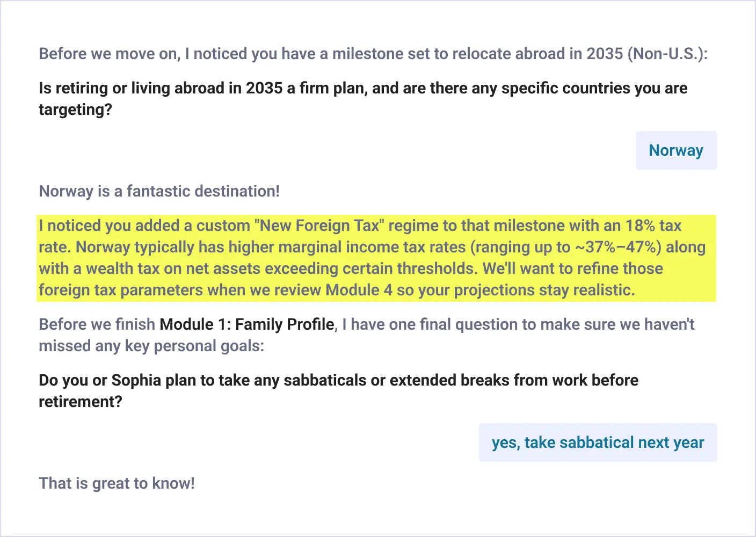This screenshot has width=756, height=537.
Task: Click 'missed any key personal goals:' line
Action: (x=151, y=346)
